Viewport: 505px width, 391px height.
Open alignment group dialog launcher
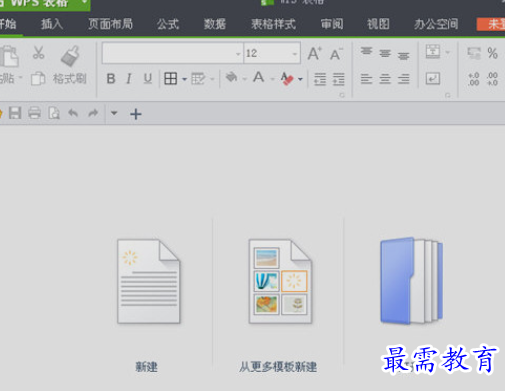(x=447, y=95)
